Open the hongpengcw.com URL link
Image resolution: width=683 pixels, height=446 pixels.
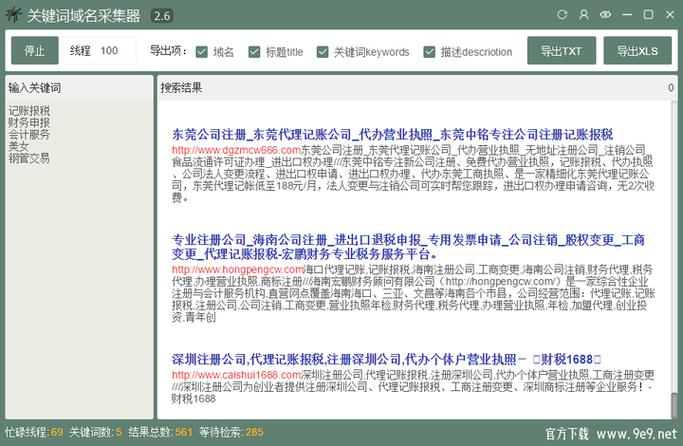pyautogui.click(x=238, y=269)
